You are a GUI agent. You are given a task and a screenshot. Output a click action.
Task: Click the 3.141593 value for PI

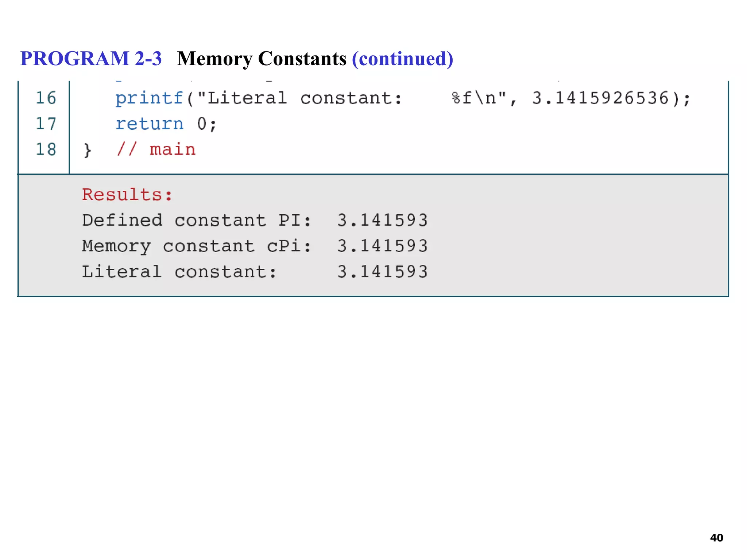click(x=382, y=220)
